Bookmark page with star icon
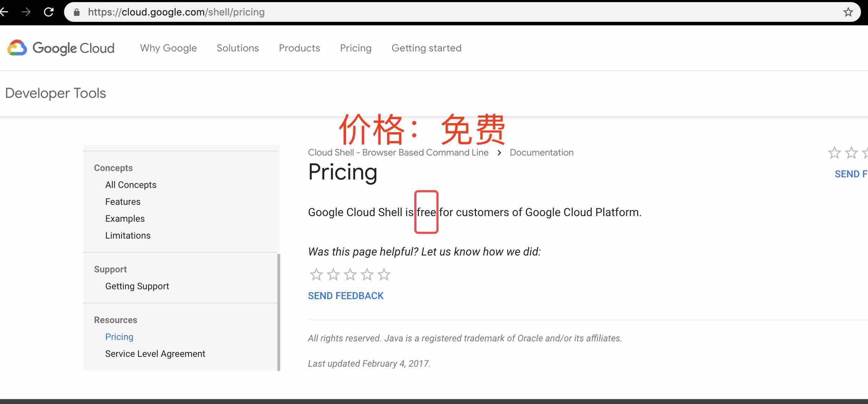The height and width of the screenshot is (404, 868). coord(848,12)
